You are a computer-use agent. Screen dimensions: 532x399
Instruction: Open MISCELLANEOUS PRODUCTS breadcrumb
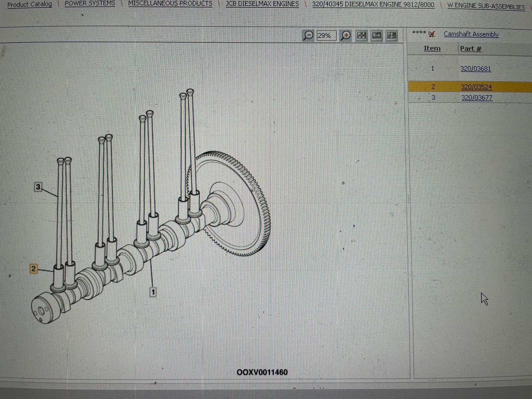click(170, 4)
